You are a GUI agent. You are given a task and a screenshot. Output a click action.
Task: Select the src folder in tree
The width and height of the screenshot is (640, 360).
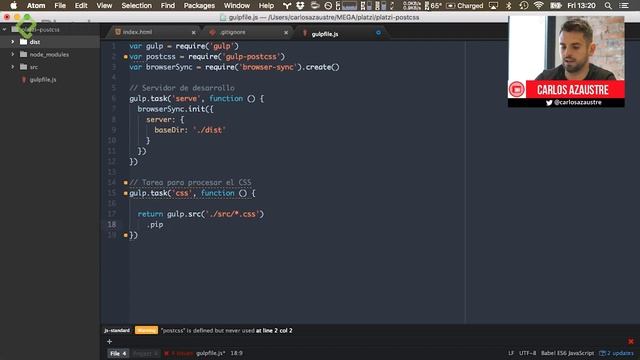[33, 67]
